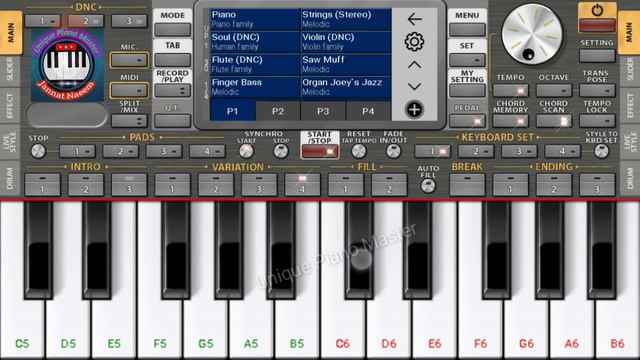Select Violin (DNC) sound
This screenshot has width=640, height=360.
(346, 42)
